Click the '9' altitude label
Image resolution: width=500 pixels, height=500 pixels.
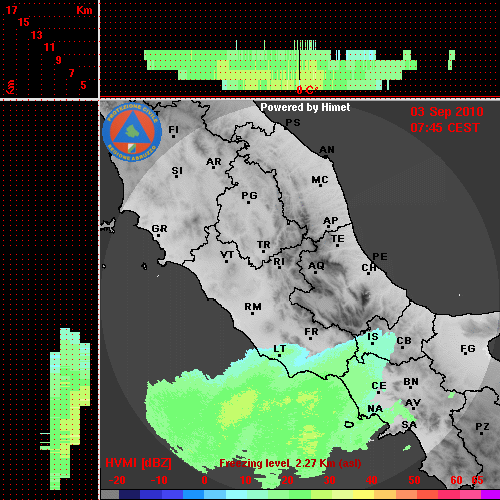tap(59, 60)
